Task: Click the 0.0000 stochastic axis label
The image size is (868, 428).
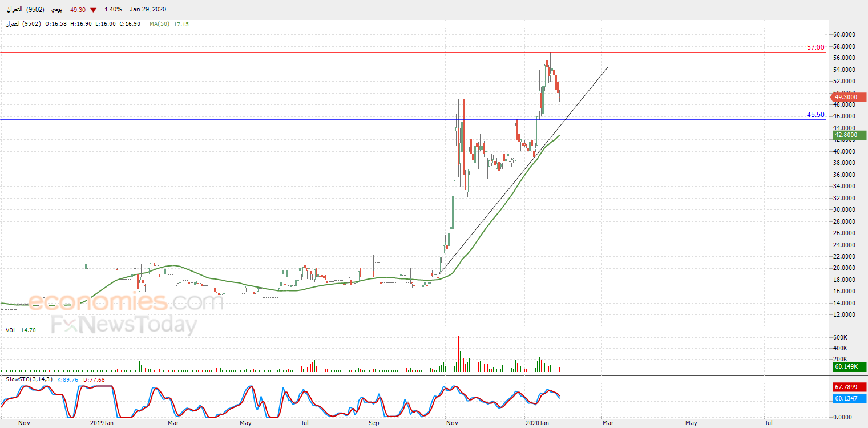Action: (x=842, y=417)
